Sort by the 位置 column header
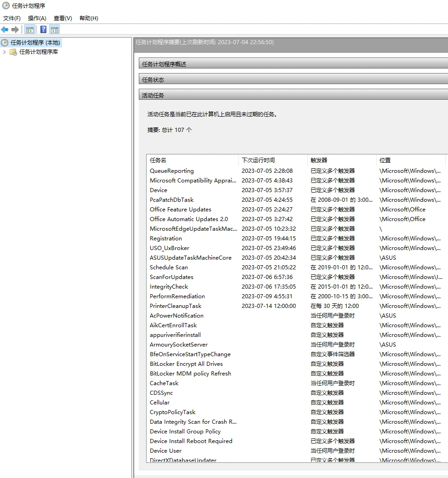Image resolution: width=448 pixels, height=478 pixels. coord(411,160)
